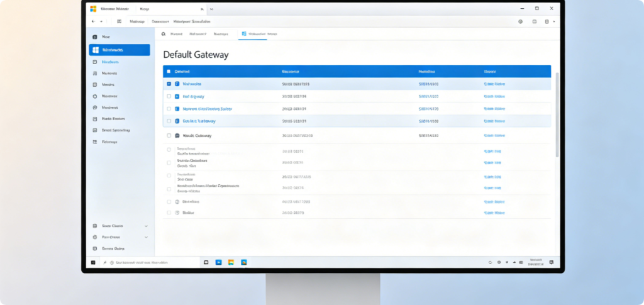Select the third text tab before the underlined tab
644x305 pixels.
(221, 34)
